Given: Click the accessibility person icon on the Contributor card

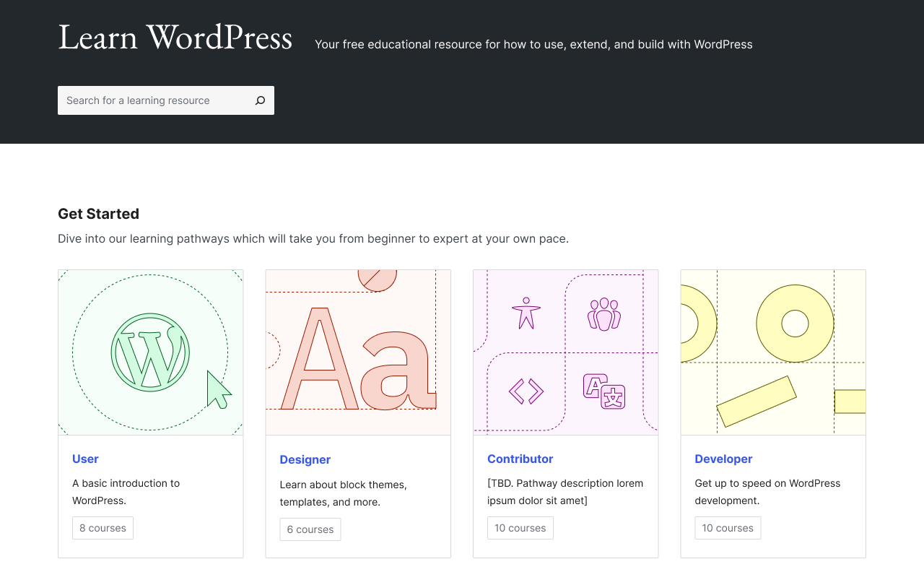Looking at the screenshot, I should (526, 313).
